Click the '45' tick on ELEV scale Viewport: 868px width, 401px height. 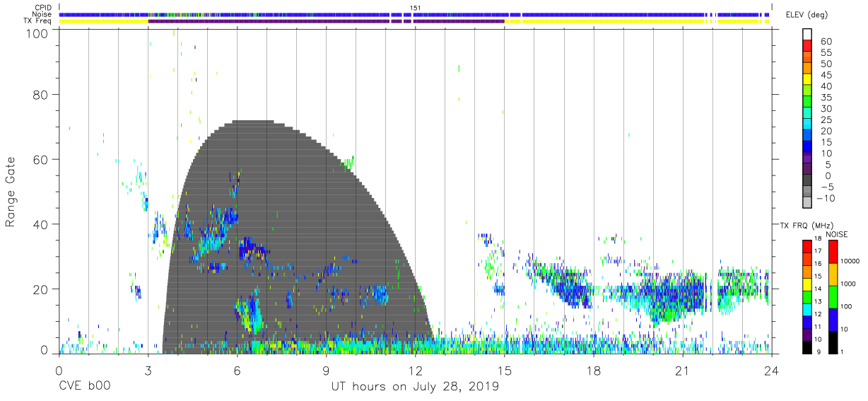pyautogui.click(x=826, y=75)
